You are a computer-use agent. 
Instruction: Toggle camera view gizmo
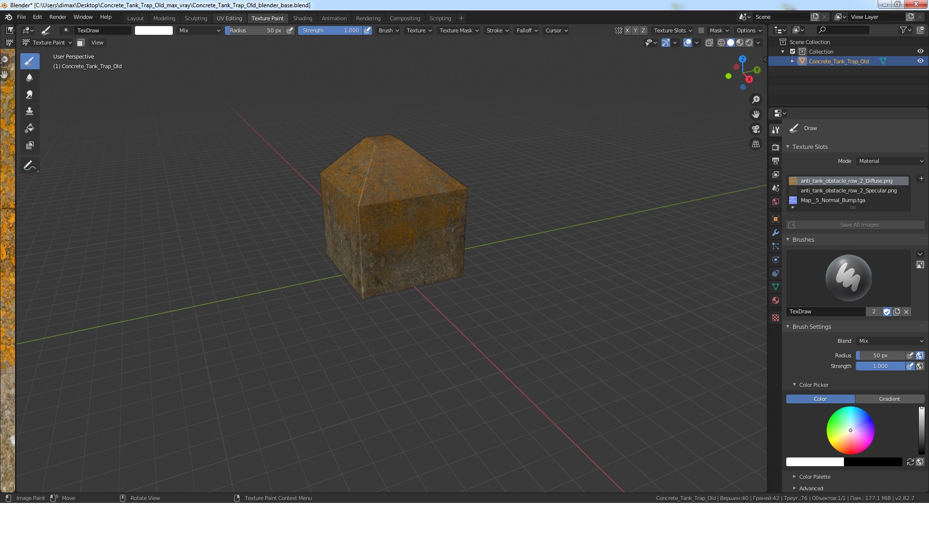(x=755, y=129)
